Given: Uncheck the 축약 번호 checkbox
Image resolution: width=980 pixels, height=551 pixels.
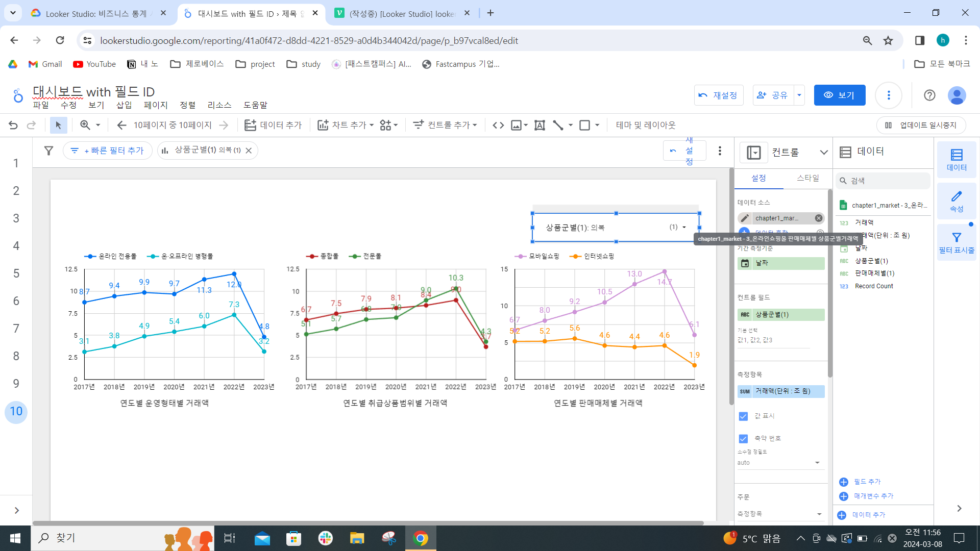Looking at the screenshot, I should (x=743, y=439).
